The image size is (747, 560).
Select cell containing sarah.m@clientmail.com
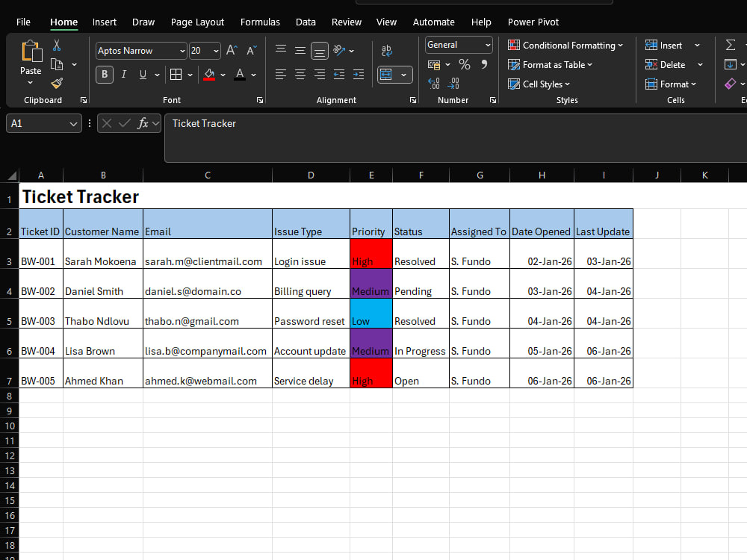207,254
